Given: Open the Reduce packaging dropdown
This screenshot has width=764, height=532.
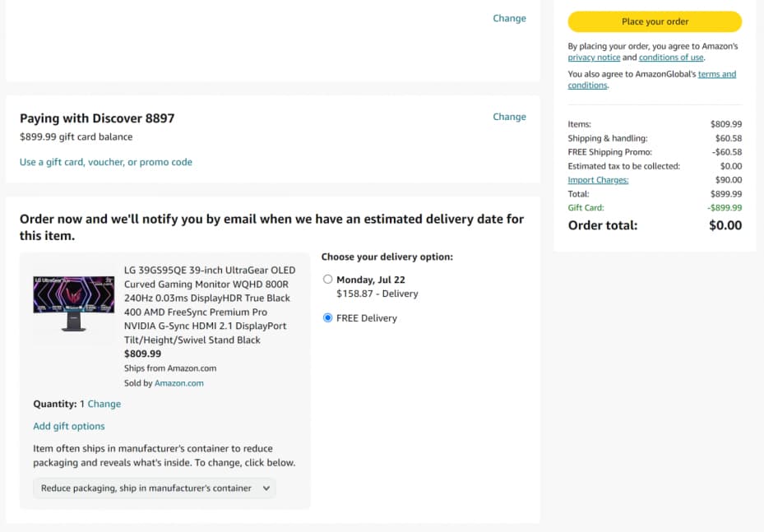Looking at the screenshot, I should point(155,488).
